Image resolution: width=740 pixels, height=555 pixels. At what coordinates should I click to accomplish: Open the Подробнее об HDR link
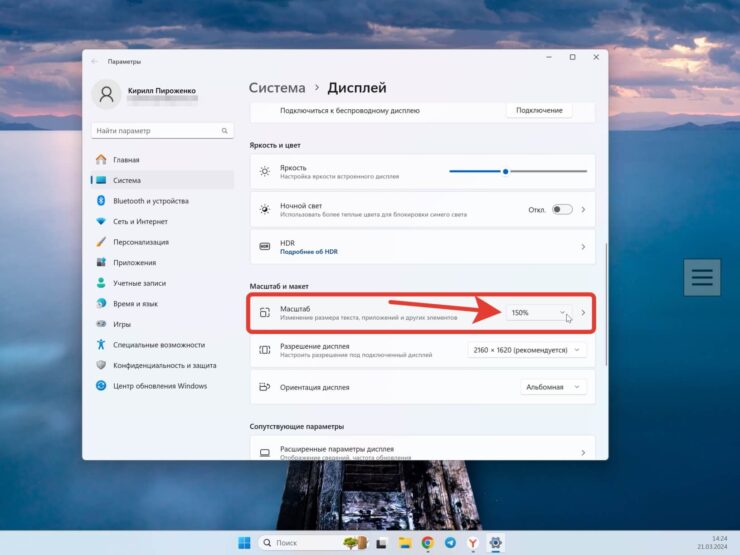(x=308, y=252)
